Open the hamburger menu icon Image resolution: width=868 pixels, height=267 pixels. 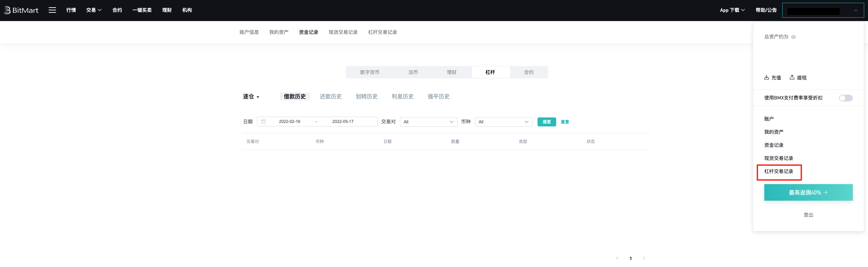(x=52, y=10)
